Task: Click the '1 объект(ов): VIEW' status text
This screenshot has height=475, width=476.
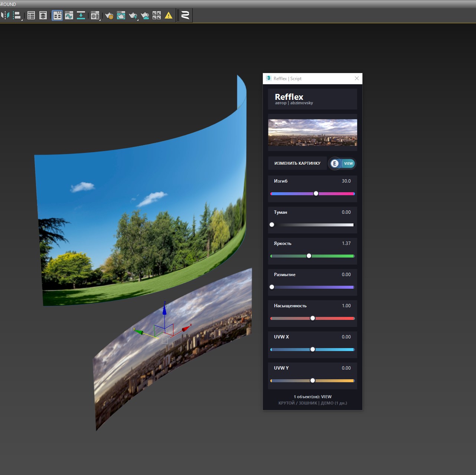Action: 313,397
